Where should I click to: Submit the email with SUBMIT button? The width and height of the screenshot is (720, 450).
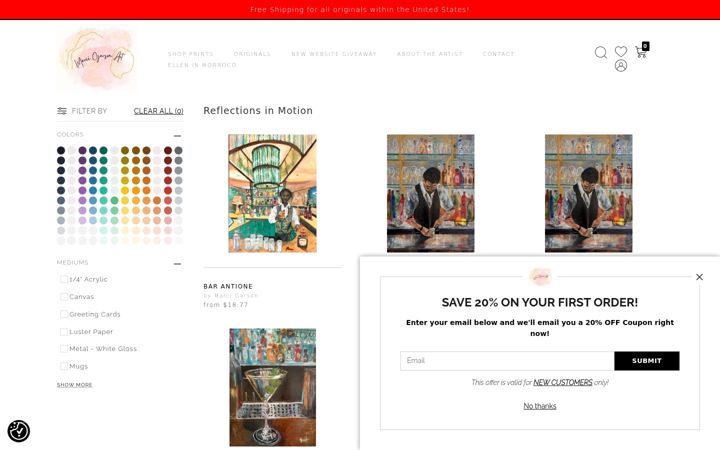pos(647,361)
